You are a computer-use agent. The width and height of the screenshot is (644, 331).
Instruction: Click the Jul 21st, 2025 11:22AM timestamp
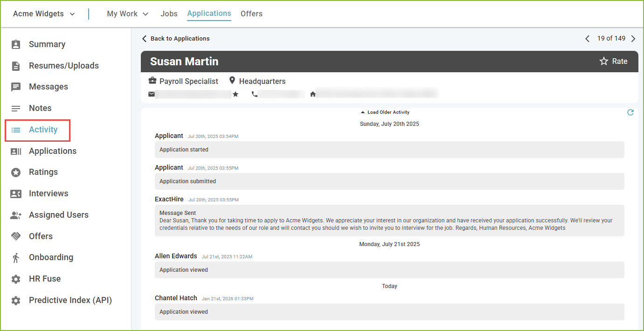227,257
